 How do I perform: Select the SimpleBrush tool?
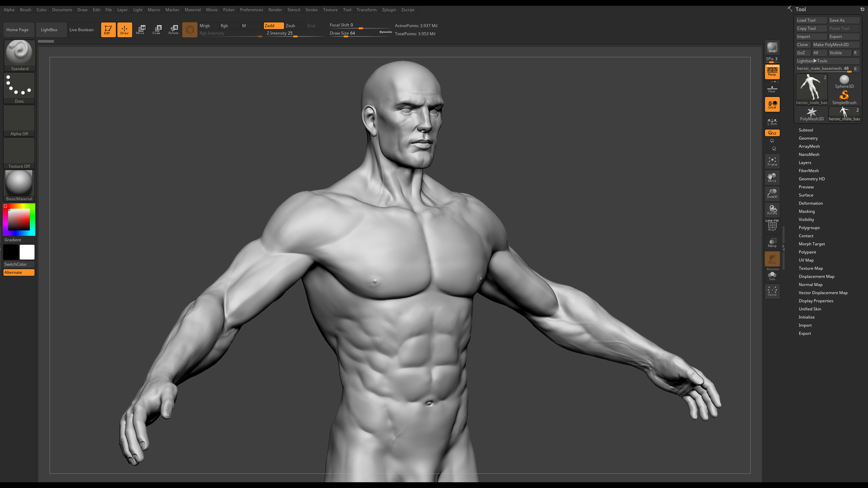point(844,98)
